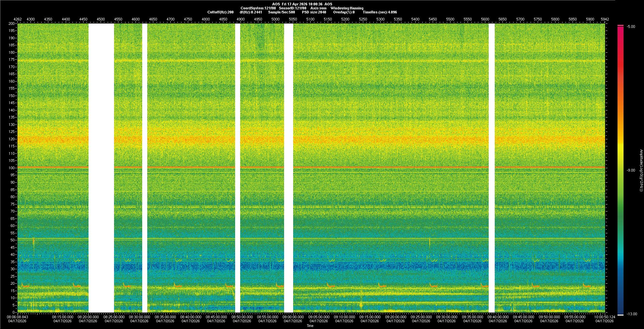Click the 09:00:00.000 time axis label
The width and height of the screenshot is (644, 329).
click(x=293, y=317)
